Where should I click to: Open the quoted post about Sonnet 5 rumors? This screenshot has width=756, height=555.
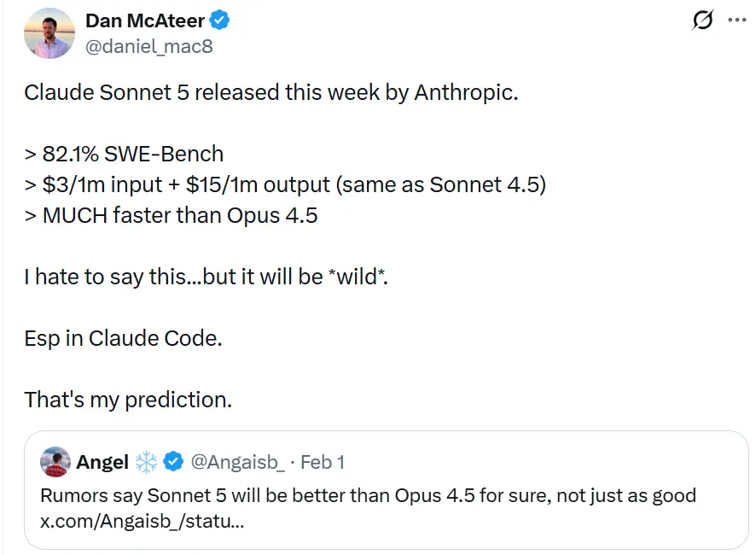click(x=427, y=495)
